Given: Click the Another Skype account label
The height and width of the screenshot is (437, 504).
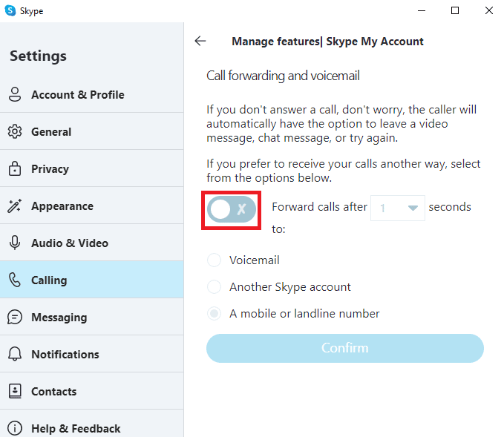Looking at the screenshot, I should pos(290,287).
